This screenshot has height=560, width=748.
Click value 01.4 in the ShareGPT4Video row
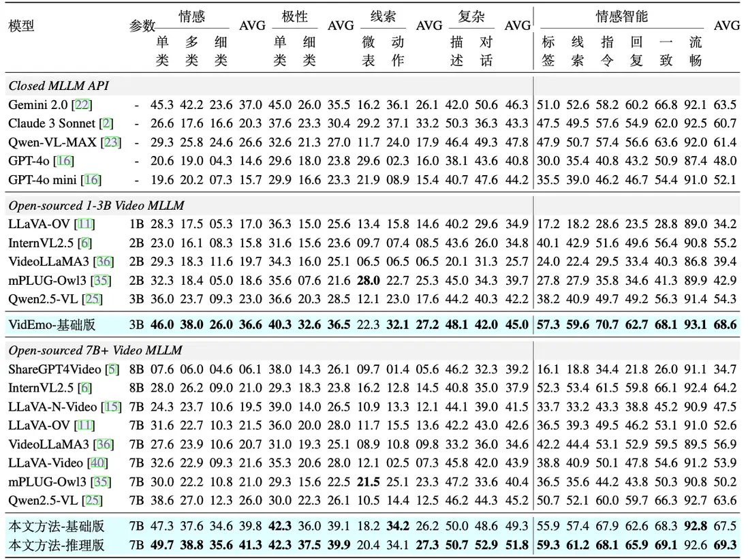pyautogui.click(x=397, y=369)
